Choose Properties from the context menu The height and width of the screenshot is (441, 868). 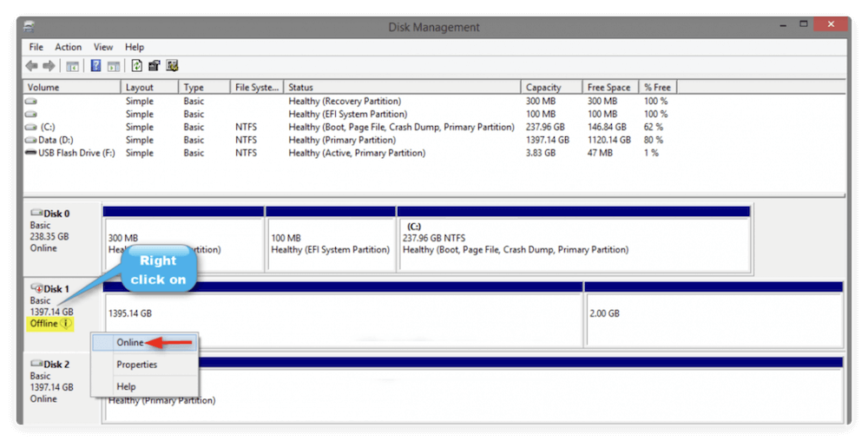(x=144, y=365)
